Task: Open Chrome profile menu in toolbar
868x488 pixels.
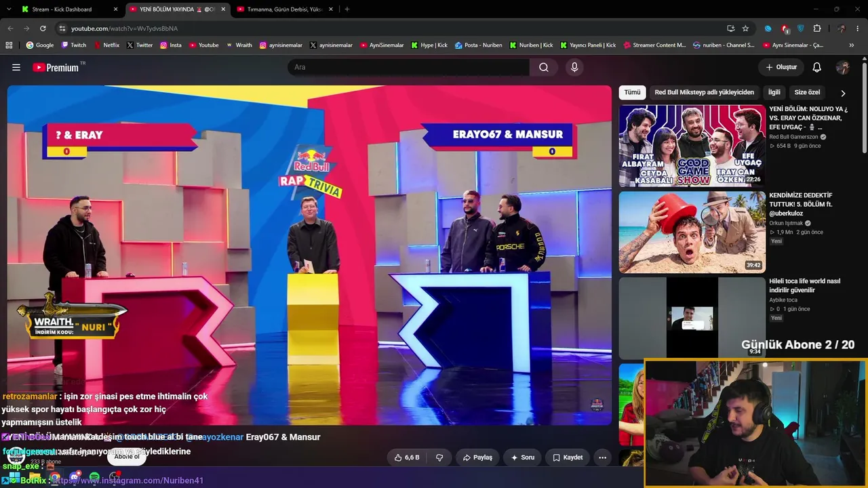Action: (842, 28)
